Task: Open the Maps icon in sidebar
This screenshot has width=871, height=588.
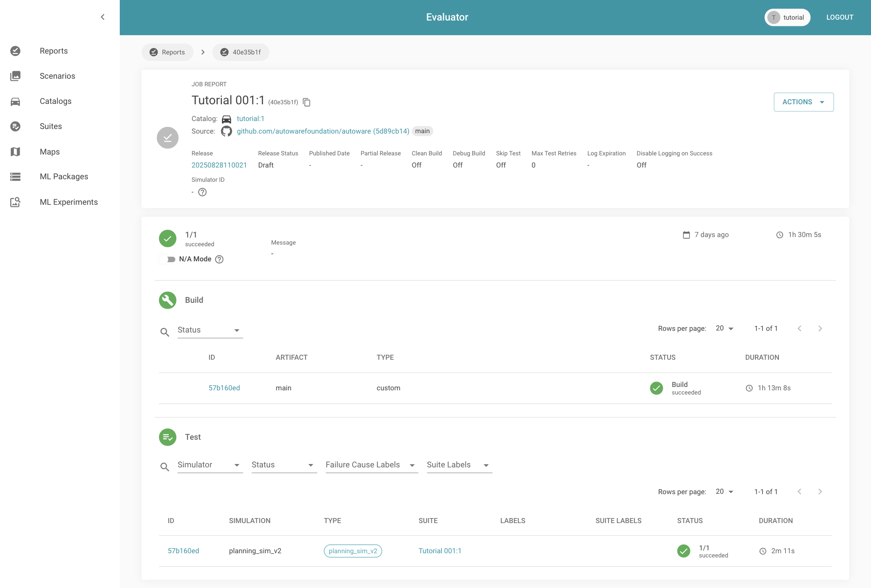Action: pyautogui.click(x=15, y=152)
